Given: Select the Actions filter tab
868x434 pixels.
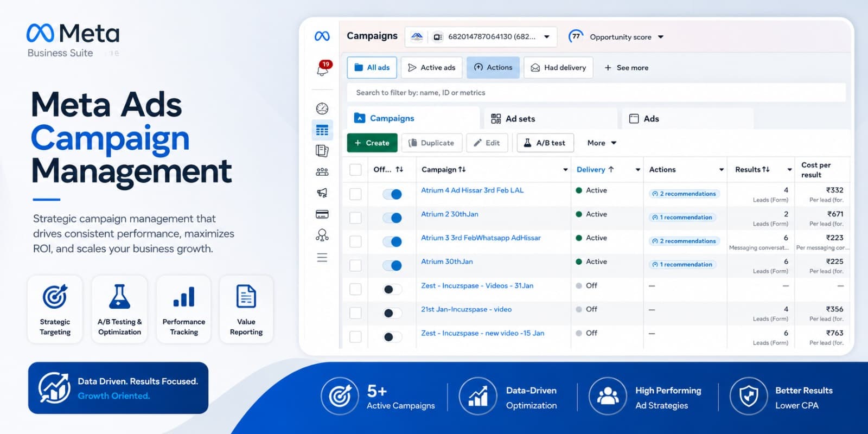Looking at the screenshot, I should pyautogui.click(x=493, y=68).
